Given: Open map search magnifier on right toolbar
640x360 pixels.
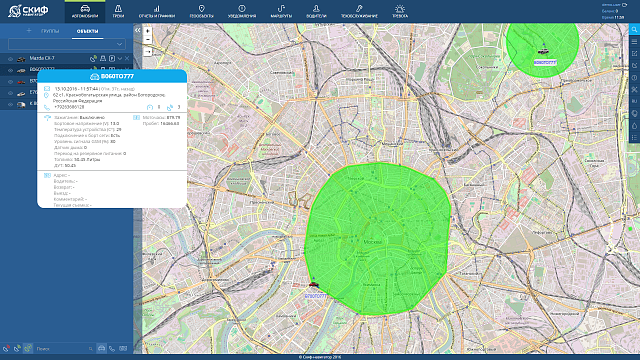Looking at the screenshot, I should click(x=634, y=29).
